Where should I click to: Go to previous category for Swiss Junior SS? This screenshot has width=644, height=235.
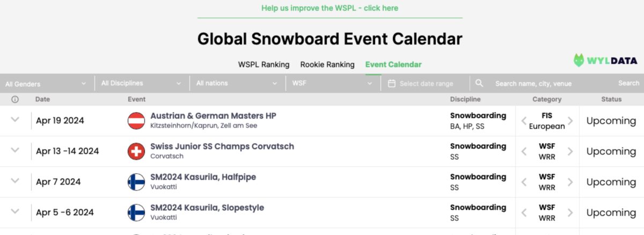524,151
